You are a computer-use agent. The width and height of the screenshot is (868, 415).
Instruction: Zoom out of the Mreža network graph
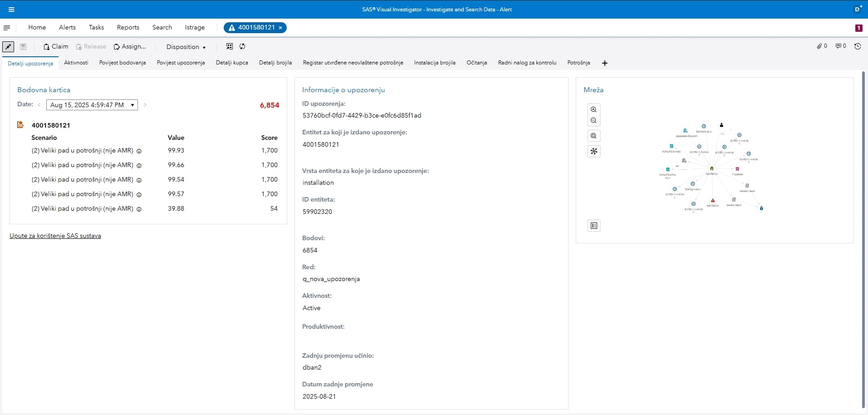tap(593, 121)
